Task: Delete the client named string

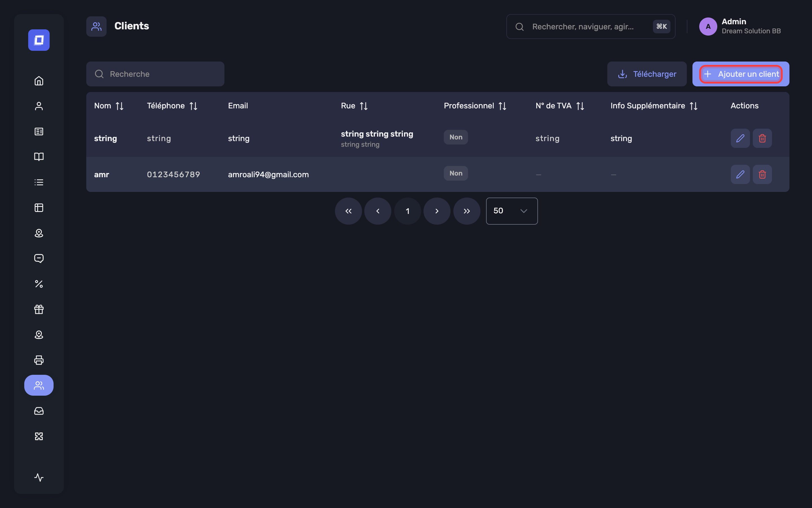Action: 762,138
